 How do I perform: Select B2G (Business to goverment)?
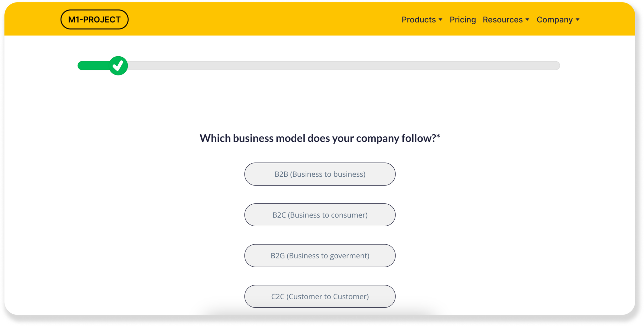pos(320,256)
